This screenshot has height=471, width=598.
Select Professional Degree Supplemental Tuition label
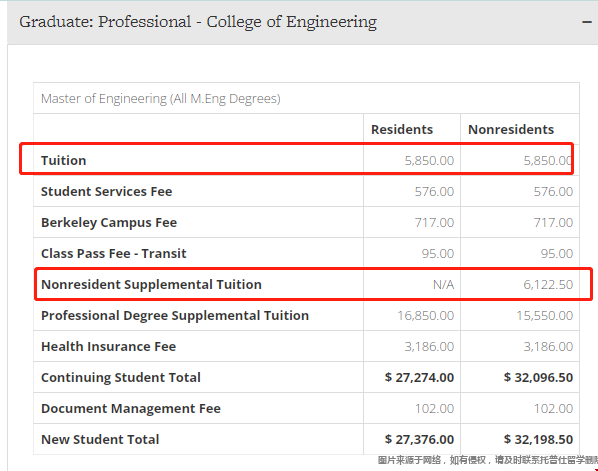click(x=175, y=315)
